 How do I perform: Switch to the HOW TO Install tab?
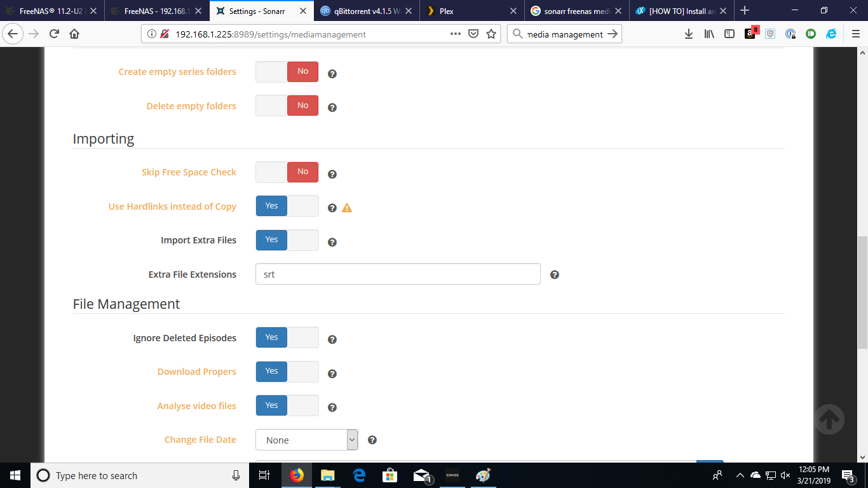681,11
